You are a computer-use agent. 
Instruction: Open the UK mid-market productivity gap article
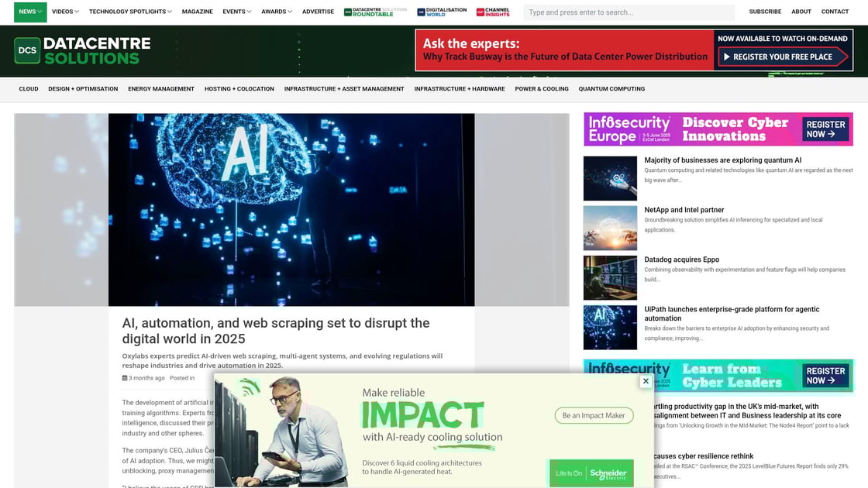tap(747, 411)
